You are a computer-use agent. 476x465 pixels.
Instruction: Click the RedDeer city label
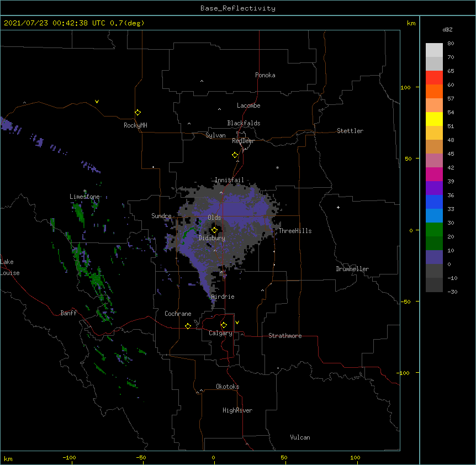point(243,141)
